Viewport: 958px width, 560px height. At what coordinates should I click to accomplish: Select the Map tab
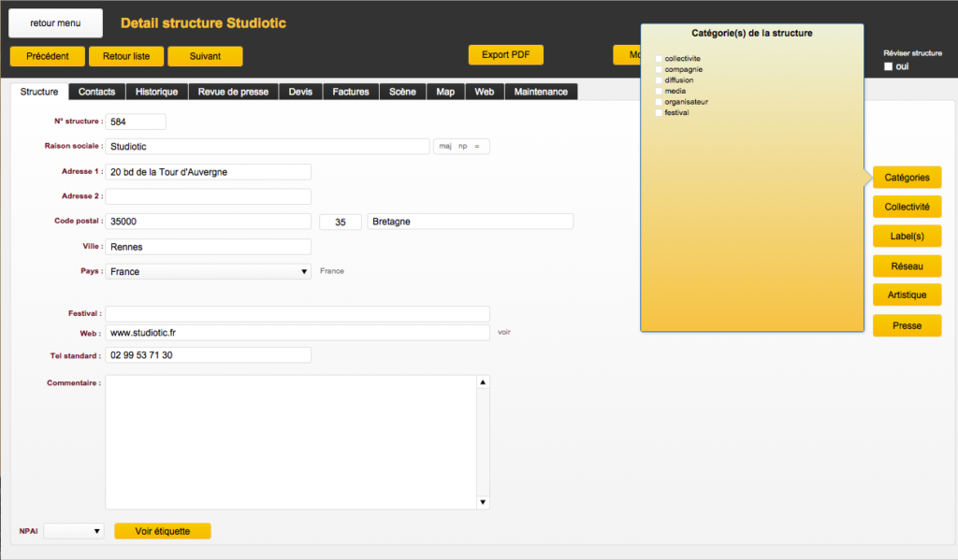[445, 92]
